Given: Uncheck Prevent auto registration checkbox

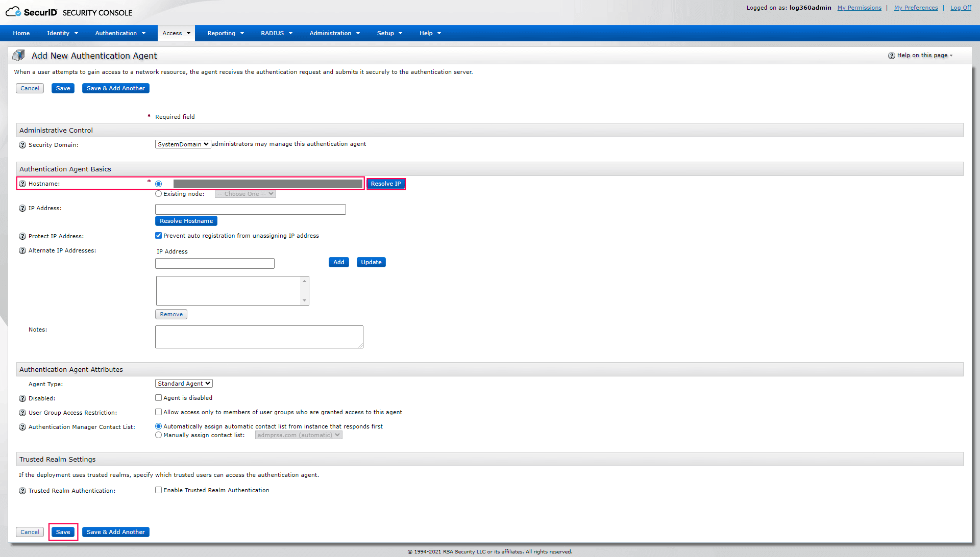Looking at the screenshot, I should [158, 236].
